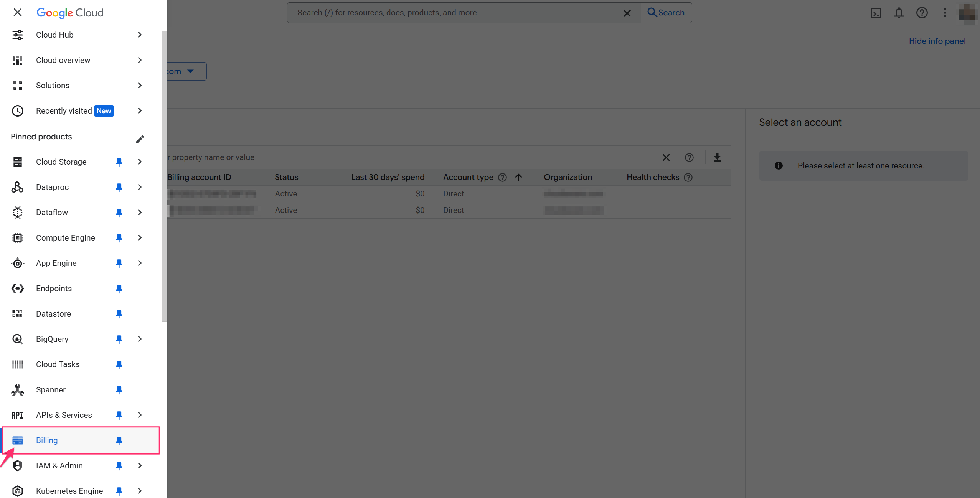View notifications bell

[x=899, y=13]
